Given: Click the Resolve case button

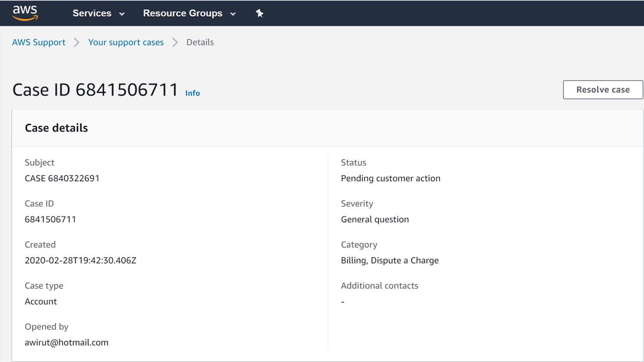Looking at the screenshot, I should [x=603, y=90].
